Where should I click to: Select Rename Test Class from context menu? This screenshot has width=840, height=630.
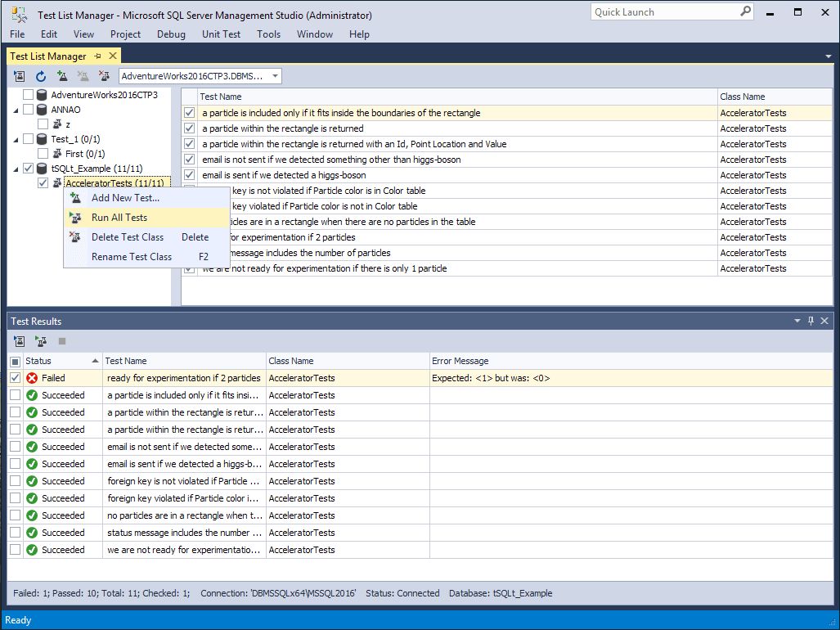[x=146, y=257]
